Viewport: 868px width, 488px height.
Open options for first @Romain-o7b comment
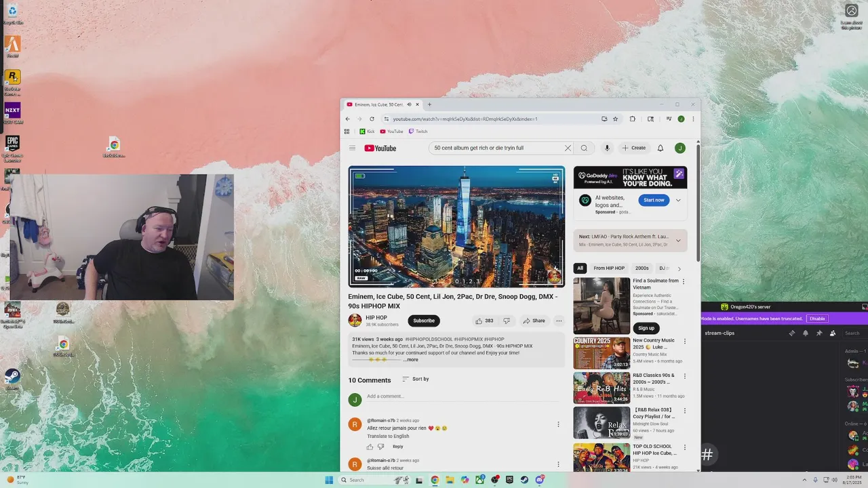click(x=558, y=424)
